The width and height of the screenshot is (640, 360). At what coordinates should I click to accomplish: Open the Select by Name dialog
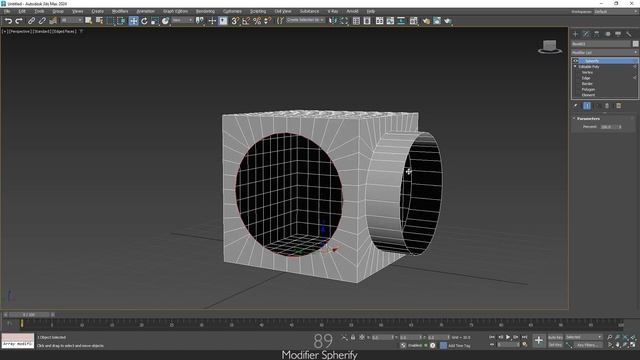point(99,21)
